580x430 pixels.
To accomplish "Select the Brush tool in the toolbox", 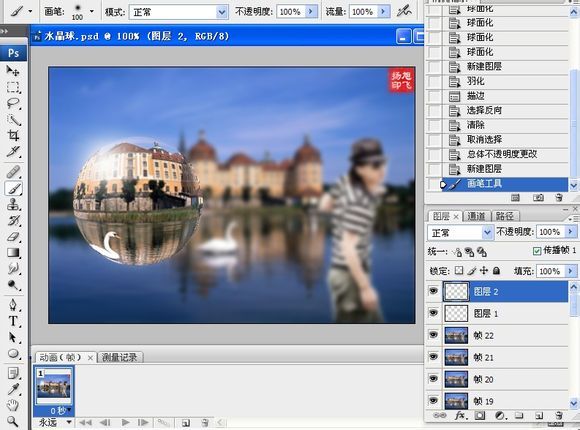I will click(x=13, y=189).
